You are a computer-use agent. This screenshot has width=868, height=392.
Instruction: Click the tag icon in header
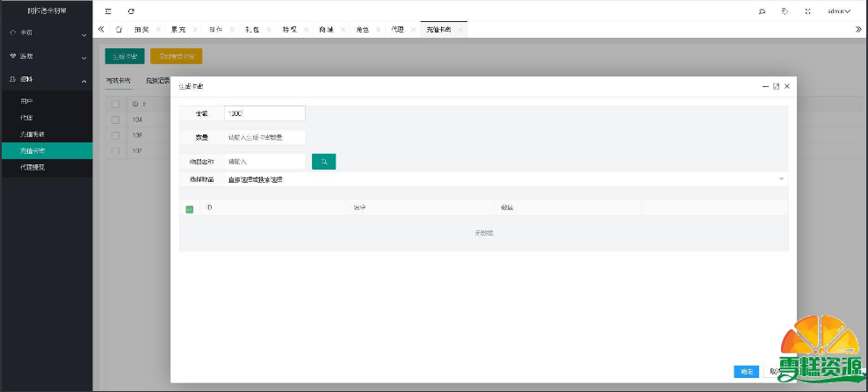(x=785, y=11)
